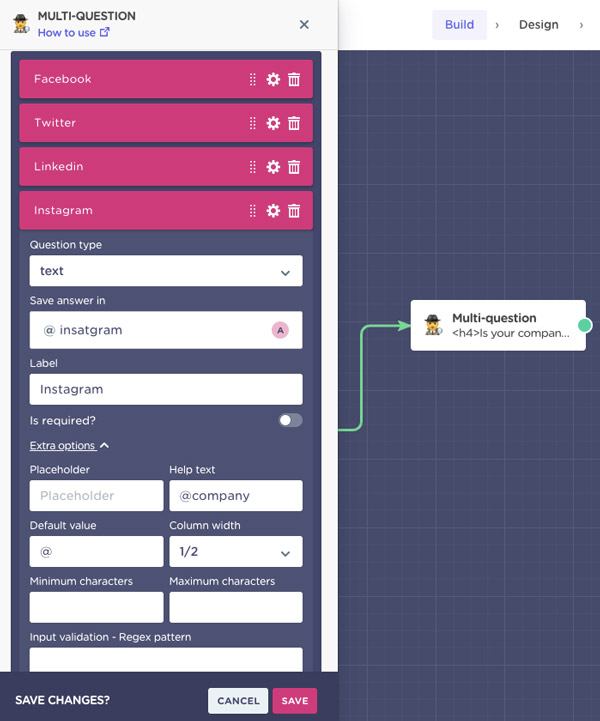Image resolution: width=600 pixels, height=721 pixels.
Task: Delete the Instagram question via trash icon
Action: click(294, 211)
